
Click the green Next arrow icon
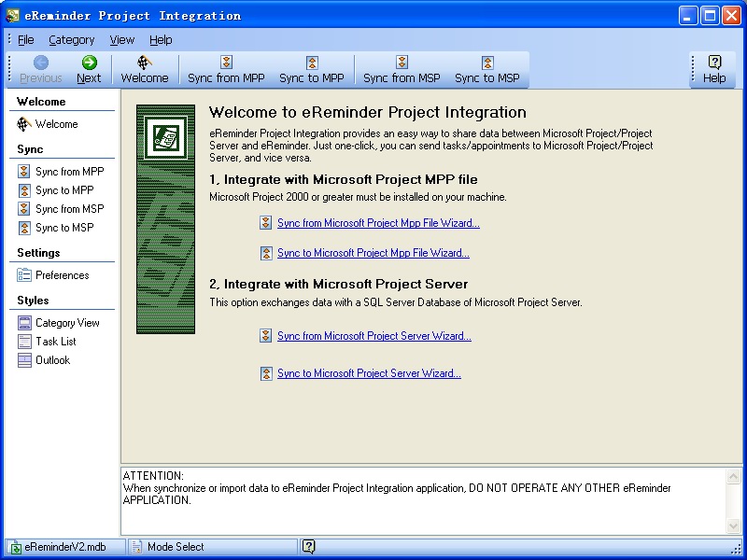89,63
